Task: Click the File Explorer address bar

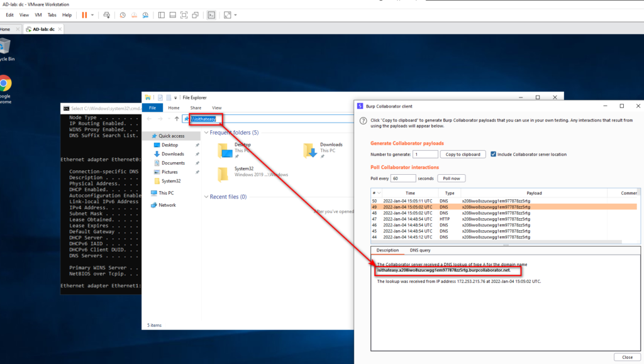Action: pyautogui.click(x=269, y=119)
